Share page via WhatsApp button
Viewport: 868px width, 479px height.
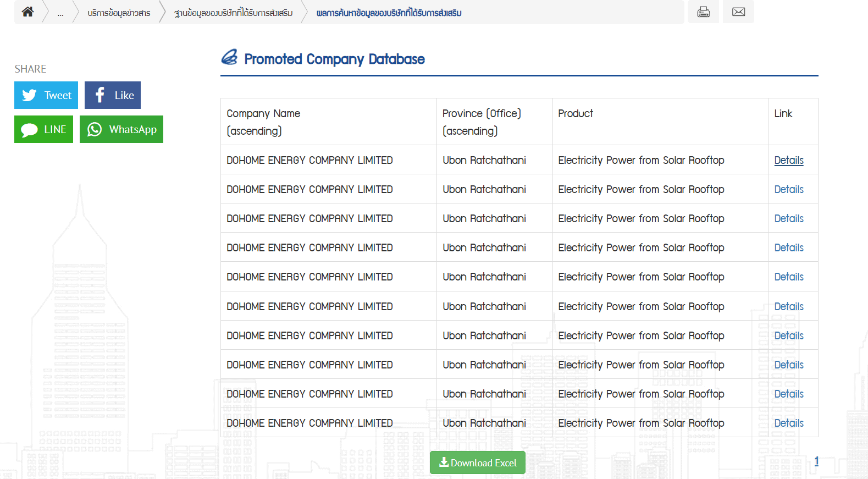coord(121,129)
